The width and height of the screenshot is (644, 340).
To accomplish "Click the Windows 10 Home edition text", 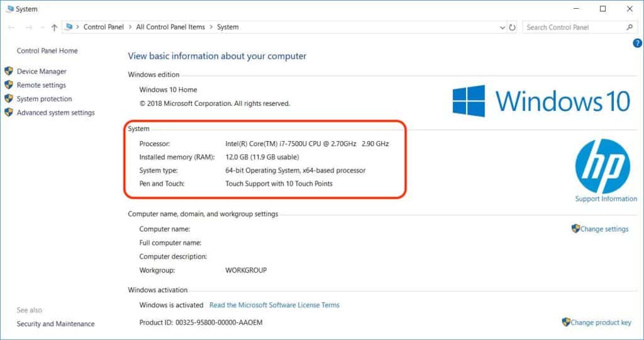I will click(168, 89).
